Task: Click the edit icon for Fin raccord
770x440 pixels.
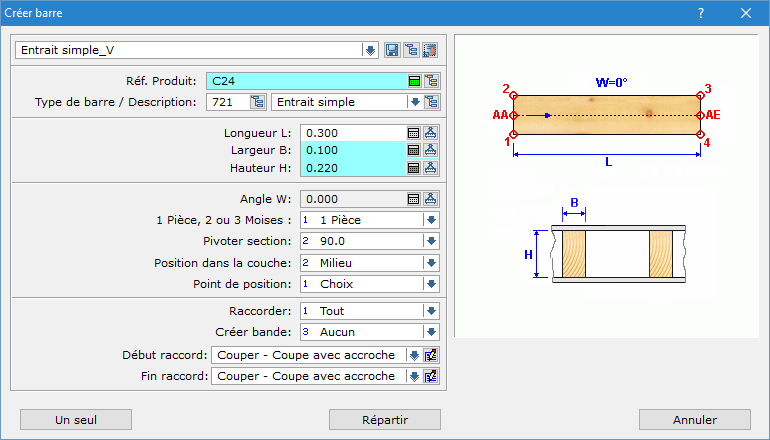Action: (431, 376)
